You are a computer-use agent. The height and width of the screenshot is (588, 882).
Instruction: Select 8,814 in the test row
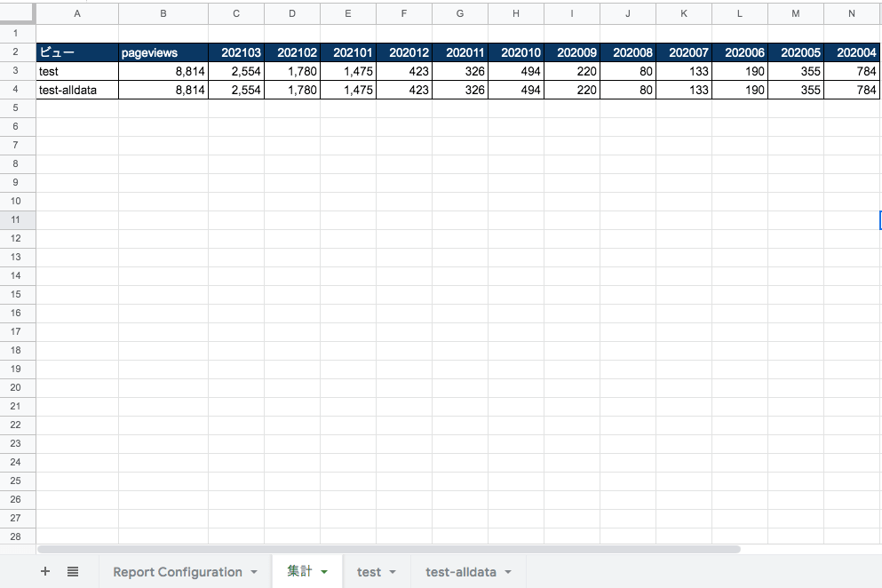(163, 71)
